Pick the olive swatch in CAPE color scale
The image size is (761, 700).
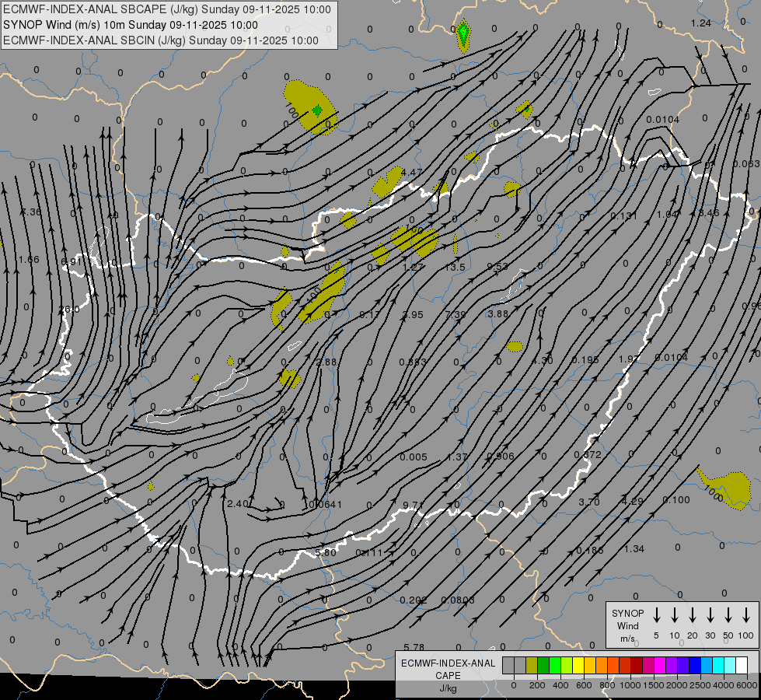tap(532, 665)
